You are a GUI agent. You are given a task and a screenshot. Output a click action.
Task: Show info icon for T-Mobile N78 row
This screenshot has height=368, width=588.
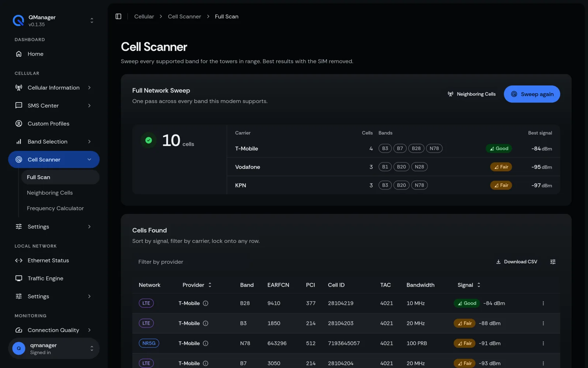pos(206,343)
